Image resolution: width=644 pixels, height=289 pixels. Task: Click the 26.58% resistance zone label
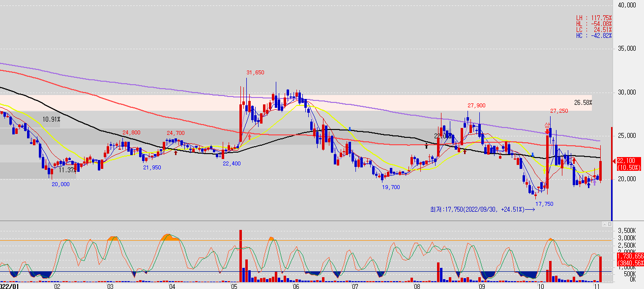(x=583, y=102)
